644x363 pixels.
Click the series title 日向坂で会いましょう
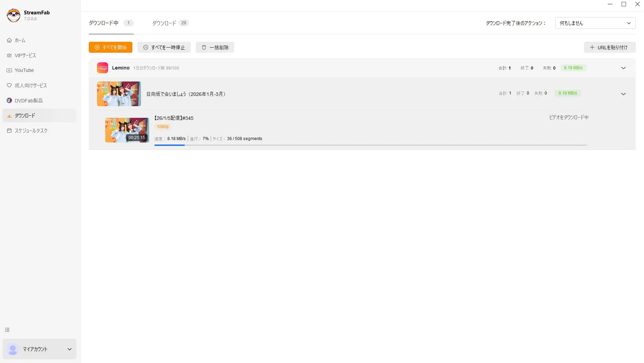click(x=186, y=94)
